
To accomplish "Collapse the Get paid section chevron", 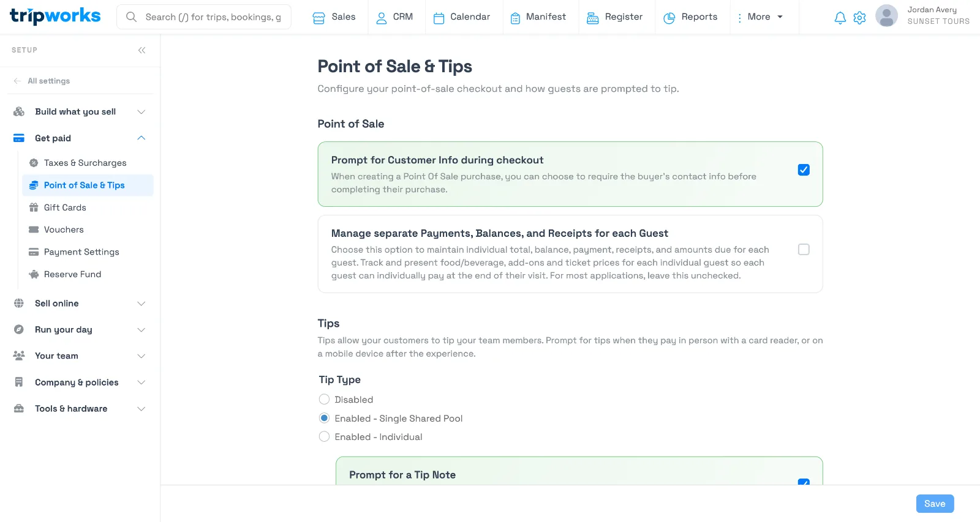I will click(x=141, y=138).
